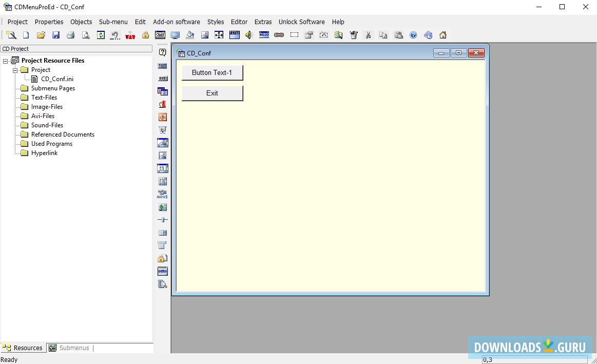
Task: Collapse the Project Resource Files tree root
Action: [6, 61]
